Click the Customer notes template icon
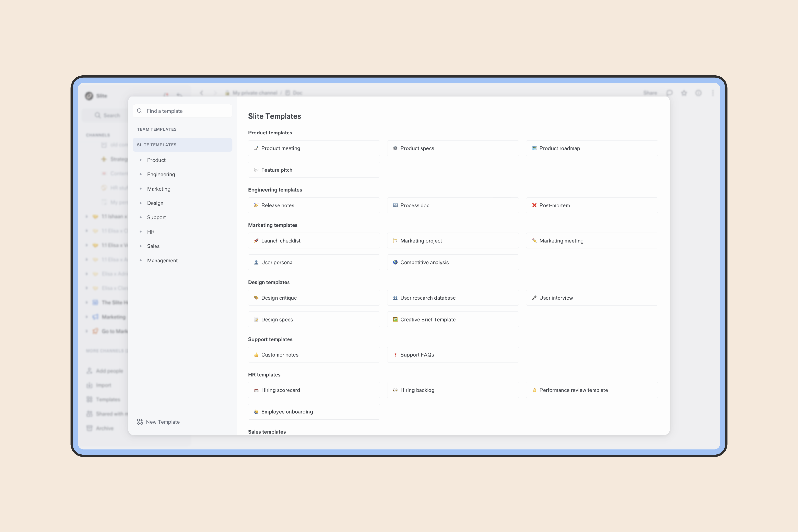Screen dimensions: 798x532 point(256,355)
